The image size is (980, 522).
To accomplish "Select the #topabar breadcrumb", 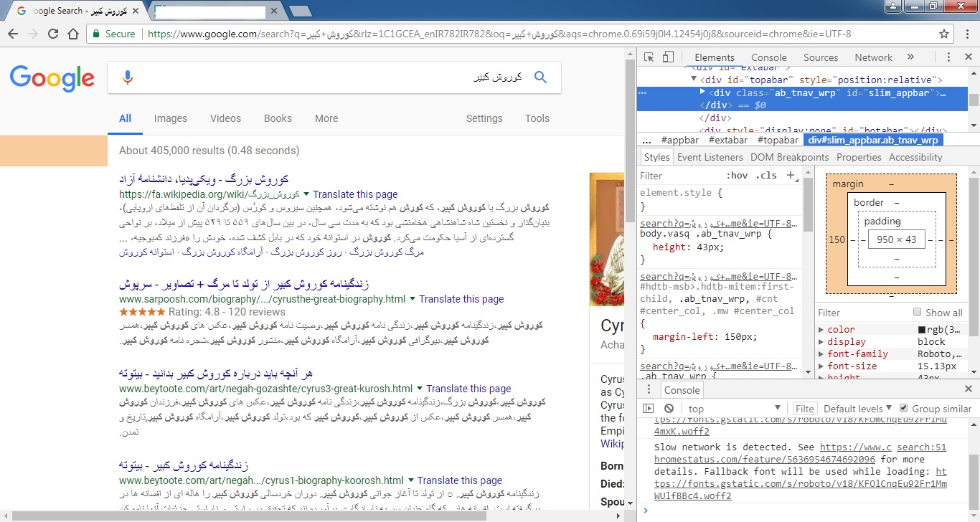I will pyautogui.click(x=778, y=141).
